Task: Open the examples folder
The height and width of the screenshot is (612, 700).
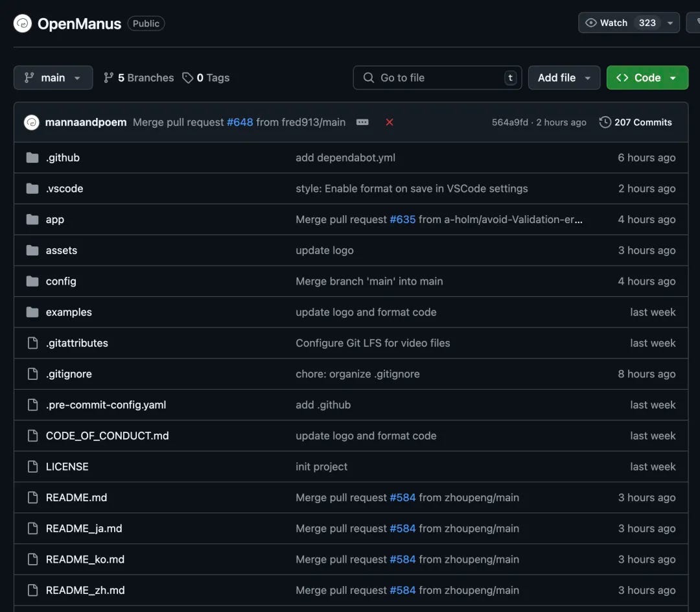Action: coord(69,312)
